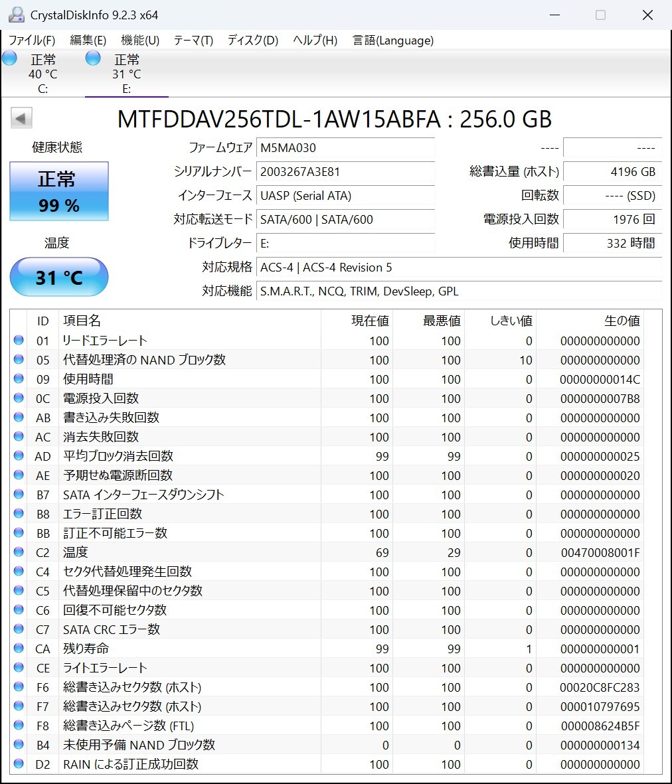
Task: Click the 項目名 column header
Action: click(82, 321)
